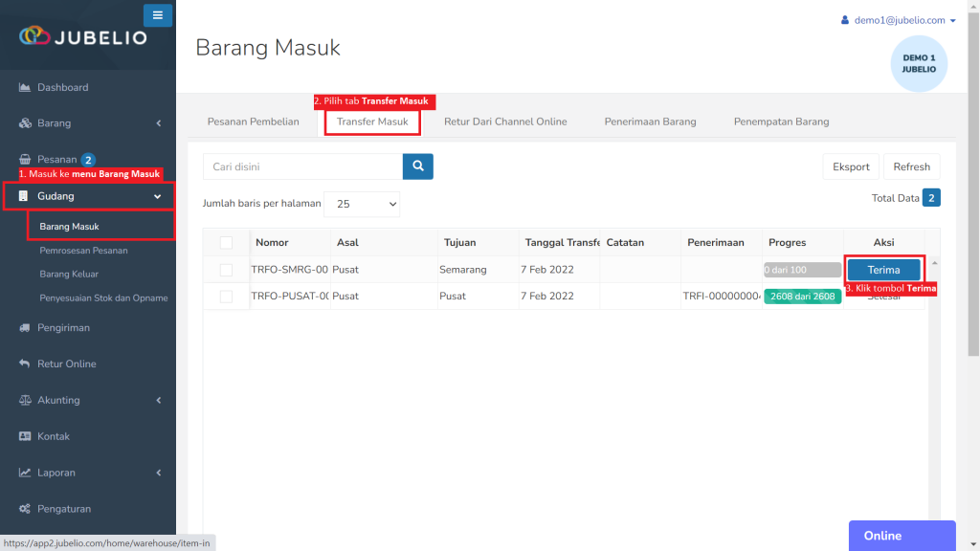Click the user profile icon
Image resolution: width=980 pixels, height=551 pixels.
click(845, 20)
